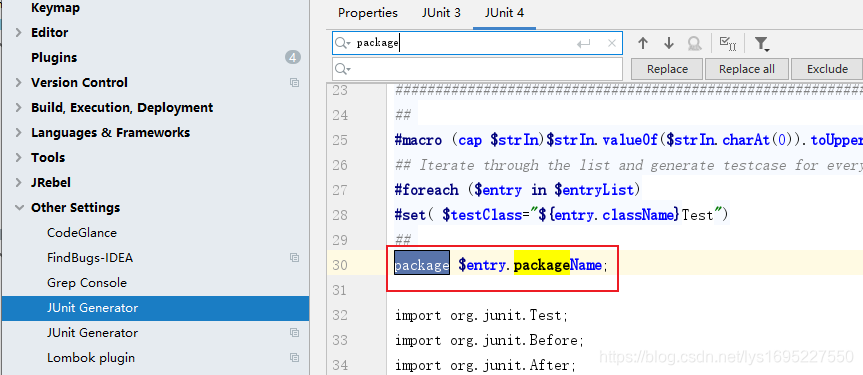Image resolution: width=863 pixels, height=375 pixels.
Task: Expand the Tools settings node
Action: tap(19, 158)
